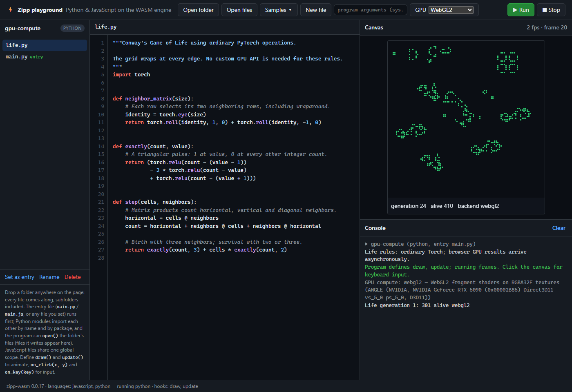Click line number 28 in gutter
572x392 pixels.
click(101, 258)
